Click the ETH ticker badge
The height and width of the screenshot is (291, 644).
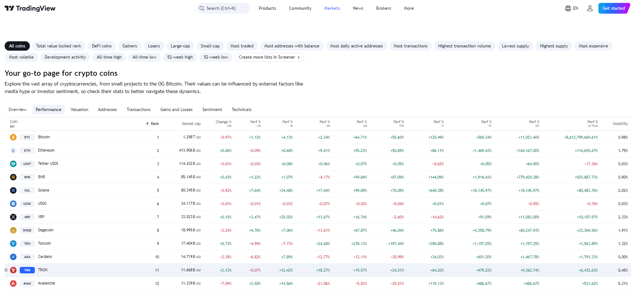tap(27, 151)
